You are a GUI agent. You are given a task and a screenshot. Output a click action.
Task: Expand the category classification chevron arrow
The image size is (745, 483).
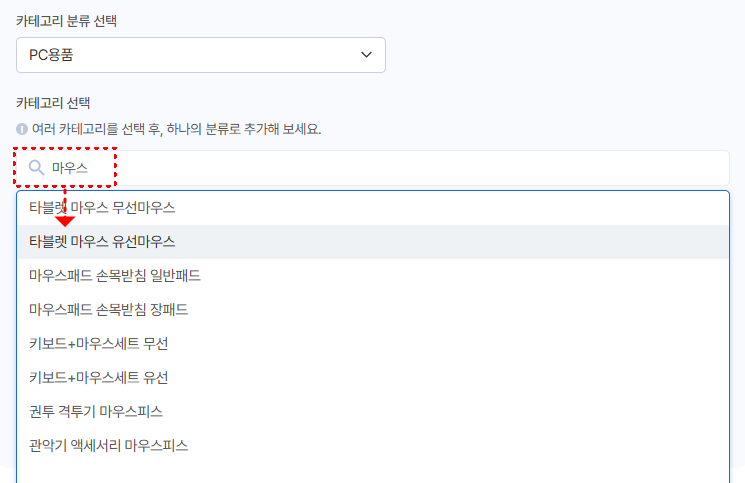pos(366,55)
